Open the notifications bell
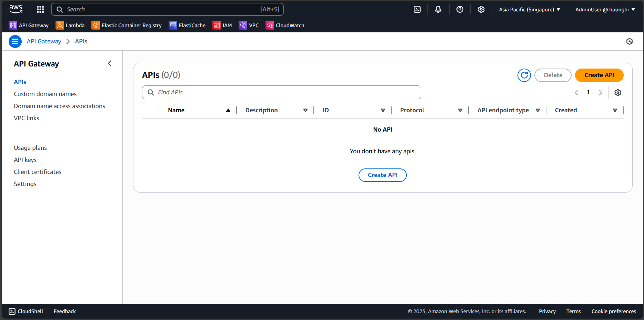644x320 pixels. pyautogui.click(x=438, y=9)
